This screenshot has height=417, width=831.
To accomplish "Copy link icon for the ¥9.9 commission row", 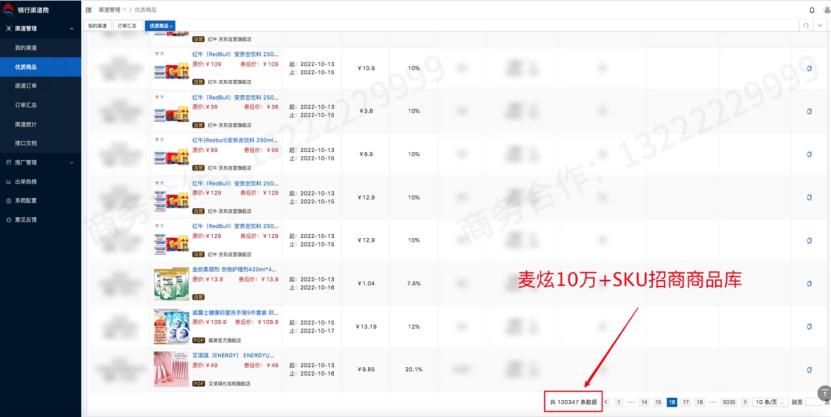I will [x=809, y=154].
